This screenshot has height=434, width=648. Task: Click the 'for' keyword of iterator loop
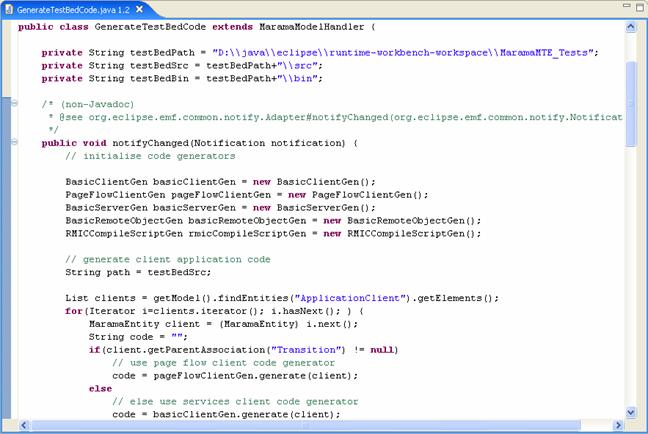click(74, 311)
